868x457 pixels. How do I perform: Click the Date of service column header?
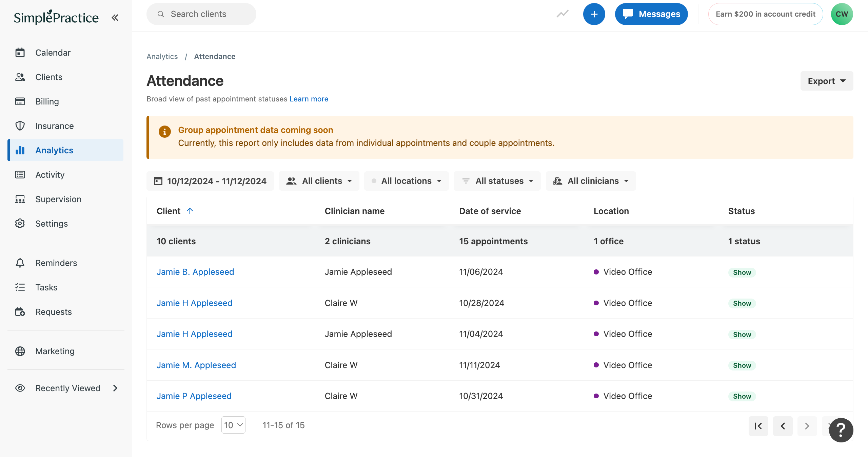490,211
